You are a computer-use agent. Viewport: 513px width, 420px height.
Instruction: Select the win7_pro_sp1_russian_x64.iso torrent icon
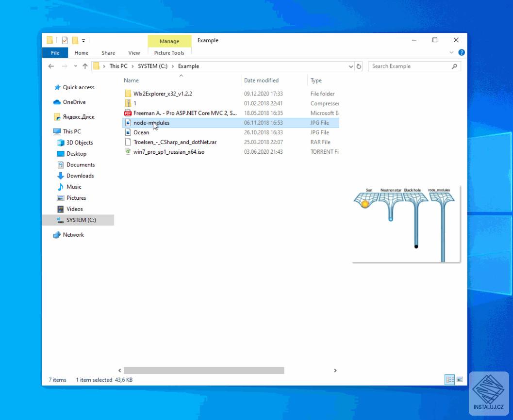[x=128, y=152]
